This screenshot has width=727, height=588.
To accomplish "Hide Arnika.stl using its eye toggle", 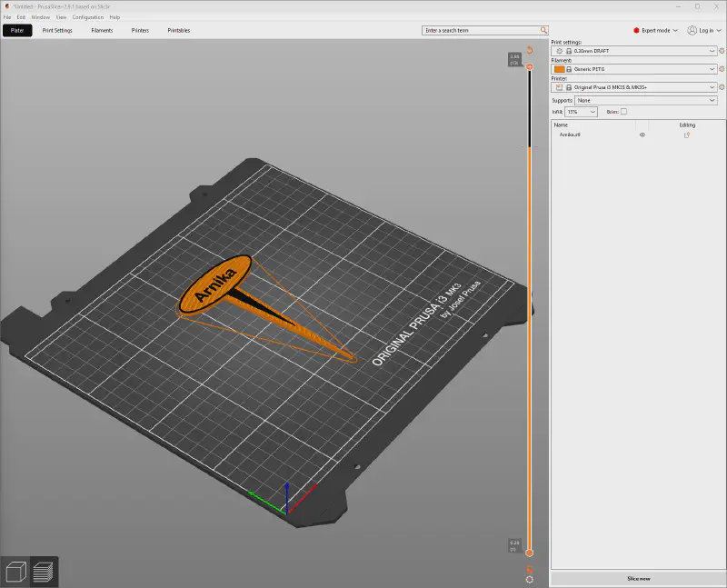I will pyautogui.click(x=642, y=134).
